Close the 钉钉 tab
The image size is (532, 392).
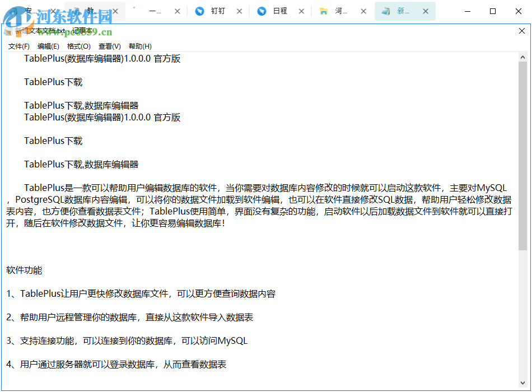click(x=240, y=11)
